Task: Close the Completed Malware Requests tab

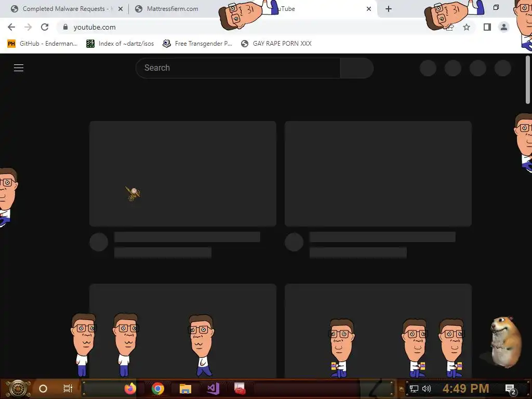Action: pos(121,9)
